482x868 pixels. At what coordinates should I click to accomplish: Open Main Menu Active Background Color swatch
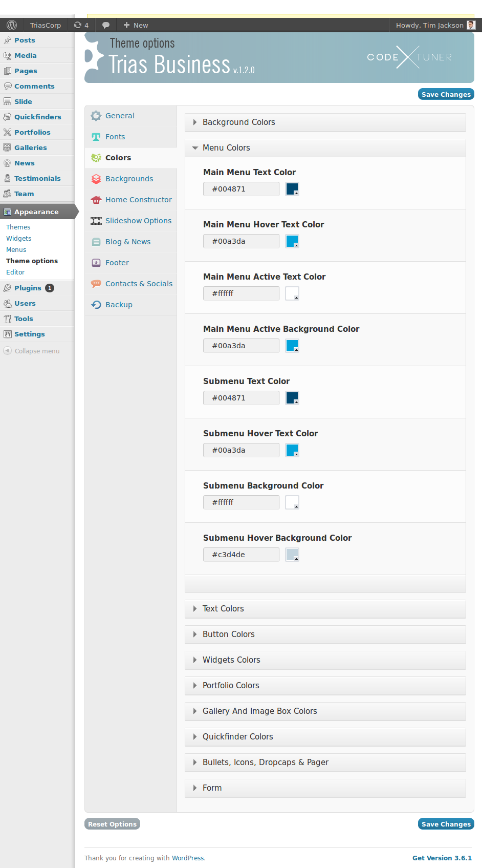[x=292, y=346]
